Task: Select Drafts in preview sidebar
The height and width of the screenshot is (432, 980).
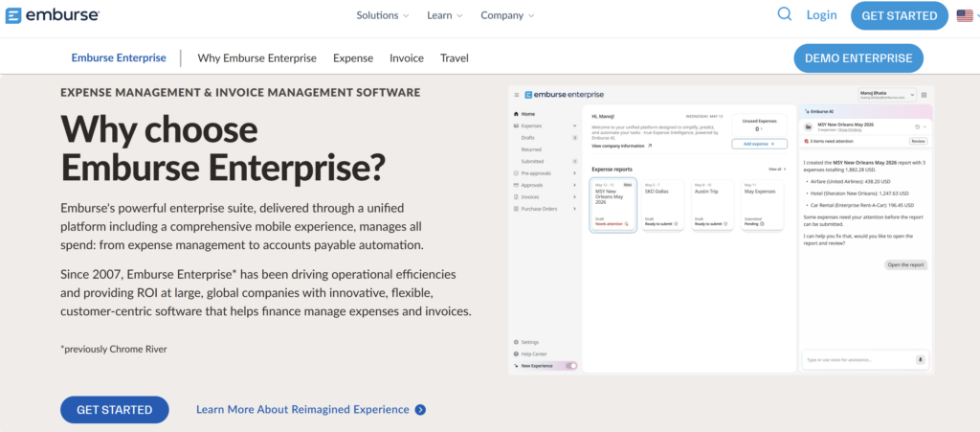Action: (528, 138)
